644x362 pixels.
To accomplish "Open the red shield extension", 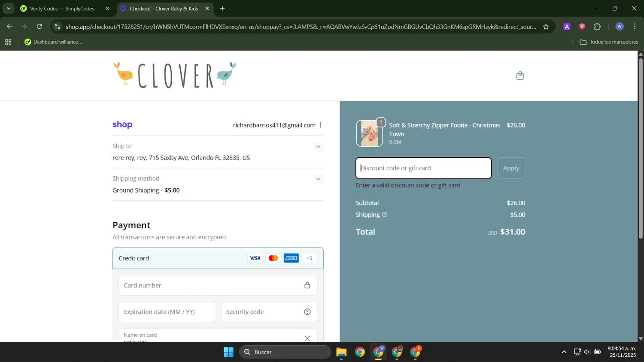I will tap(582, 27).
